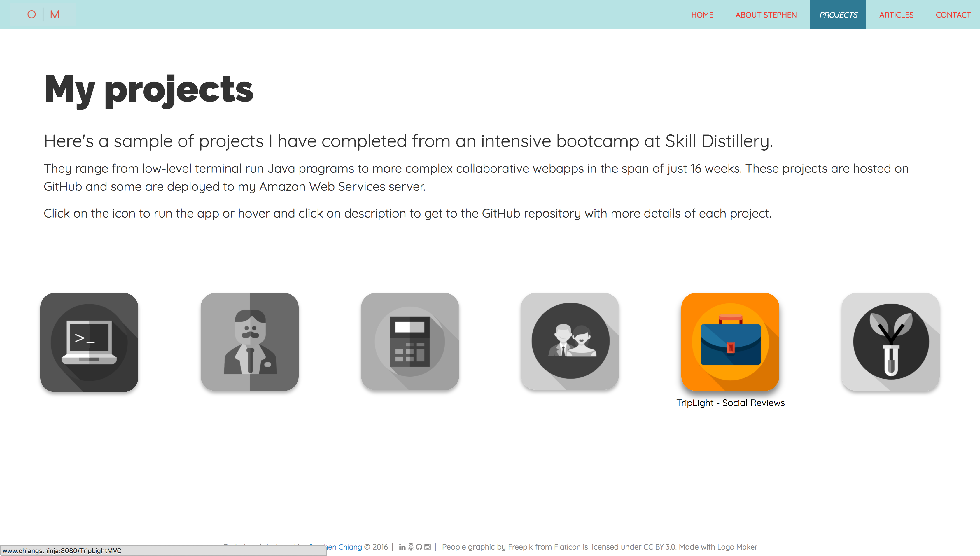Open the mustached businessman project icon

250,342
